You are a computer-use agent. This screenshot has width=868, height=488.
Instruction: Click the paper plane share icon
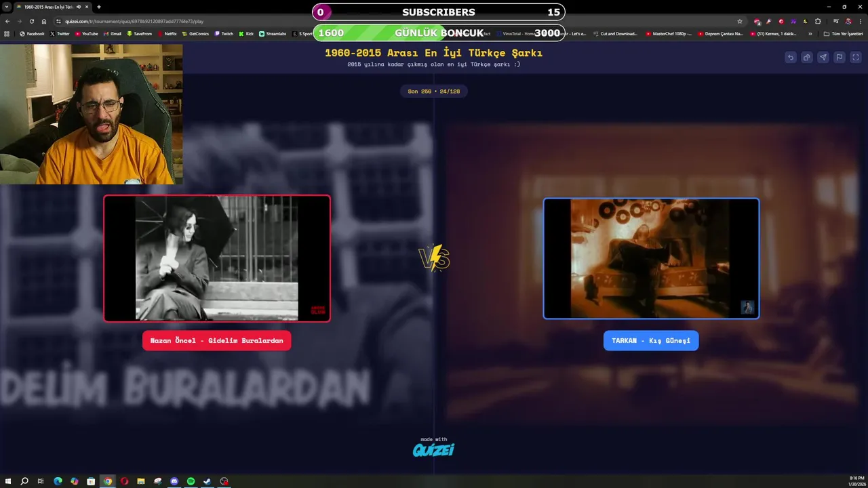(x=823, y=58)
